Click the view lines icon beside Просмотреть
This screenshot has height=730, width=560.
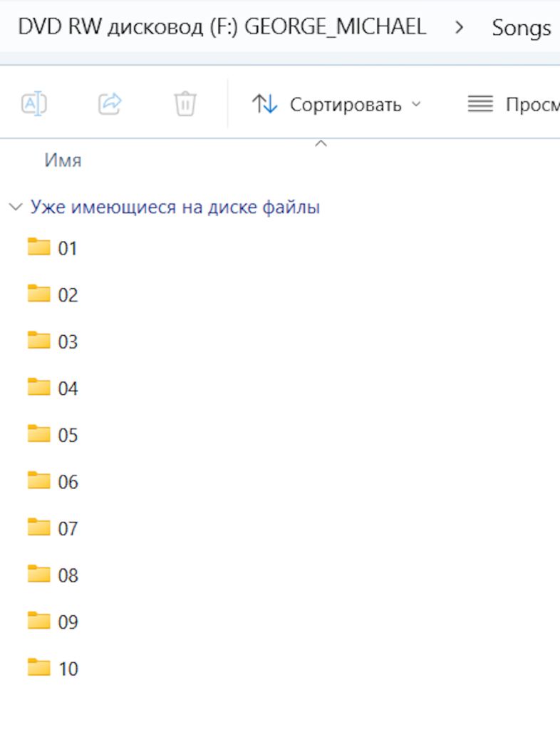point(480,103)
